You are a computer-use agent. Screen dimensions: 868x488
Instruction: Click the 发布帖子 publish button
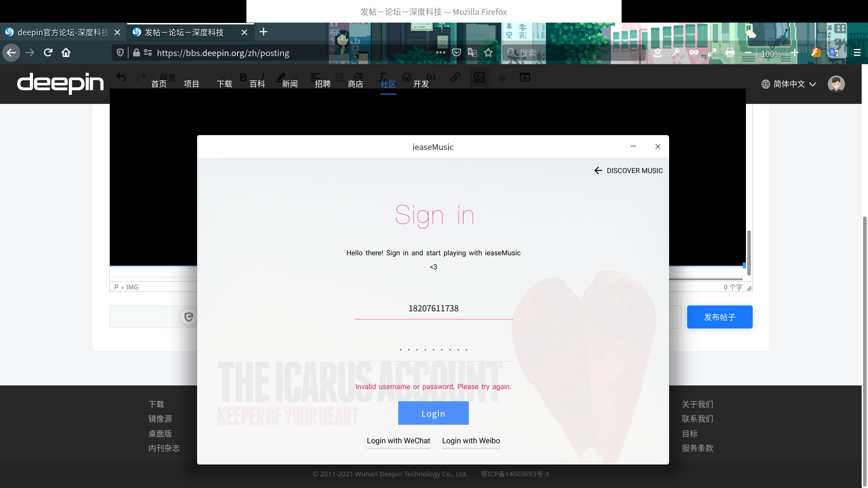click(x=719, y=317)
